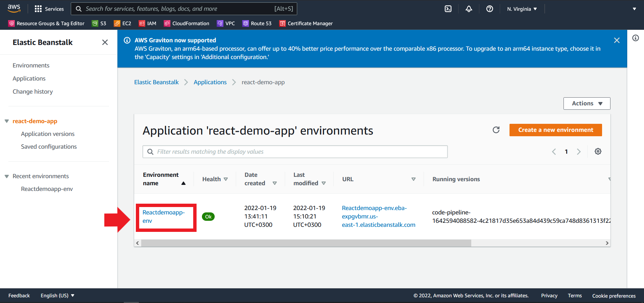The height and width of the screenshot is (303, 644).
Task: Open the help question mark icon
Action: pos(489,9)
